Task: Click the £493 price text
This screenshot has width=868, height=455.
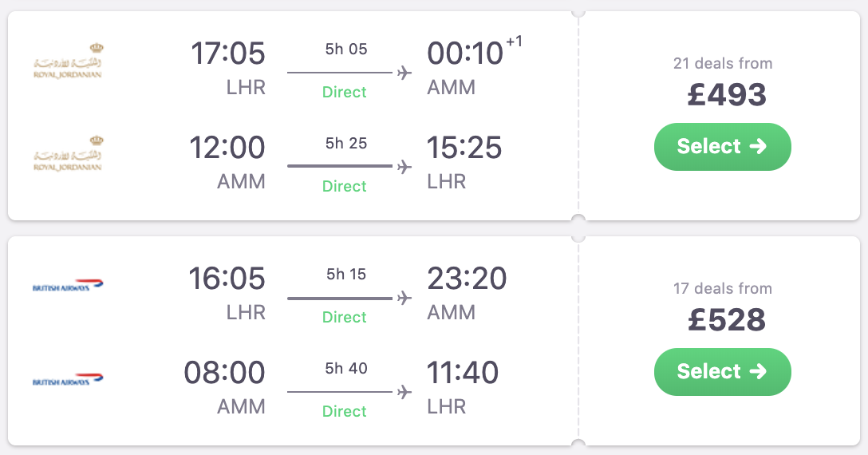Action: 726,95
